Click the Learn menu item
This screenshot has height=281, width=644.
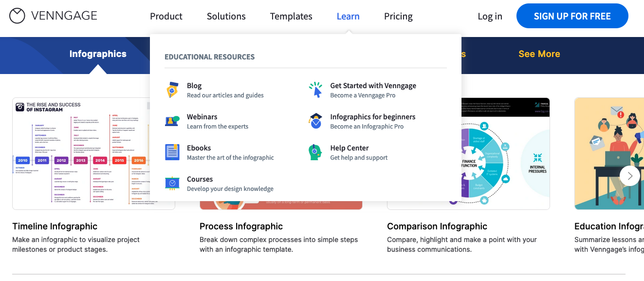point(348,16)
